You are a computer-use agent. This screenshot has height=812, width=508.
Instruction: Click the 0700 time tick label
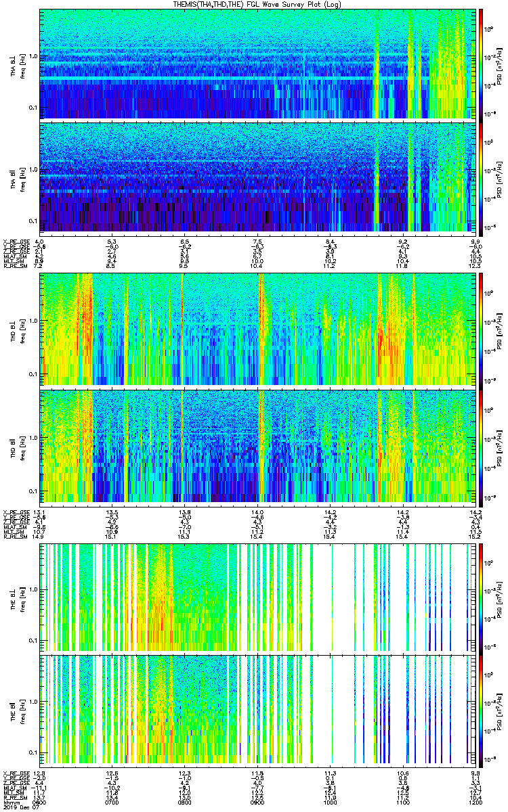point(112,803)
